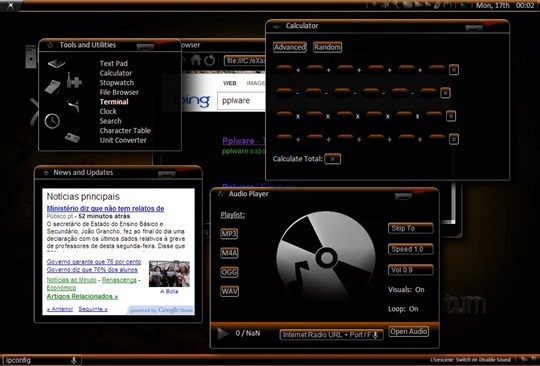Screen dimensions: 540x366
Task: Click the Audio Player title bar music icon
Action: 221,194
